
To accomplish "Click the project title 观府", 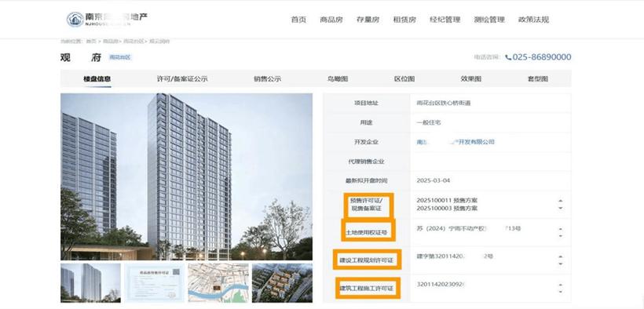I will point(81,57).
